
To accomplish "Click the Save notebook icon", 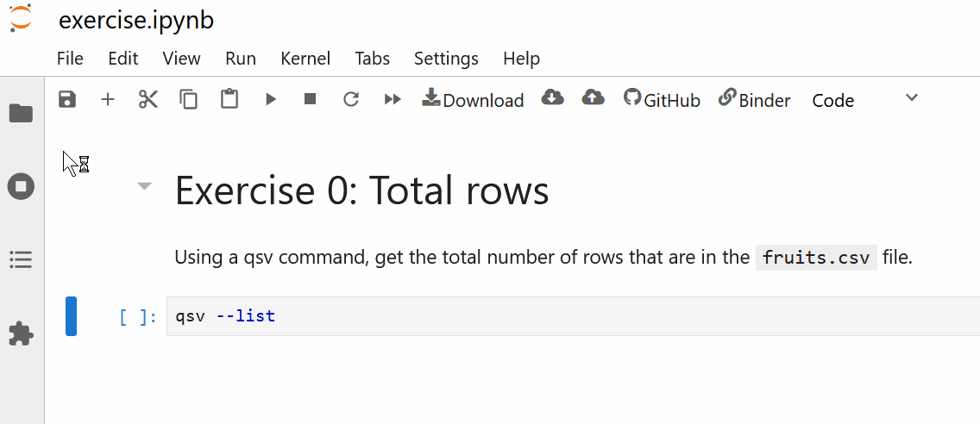I will point(67,100).
